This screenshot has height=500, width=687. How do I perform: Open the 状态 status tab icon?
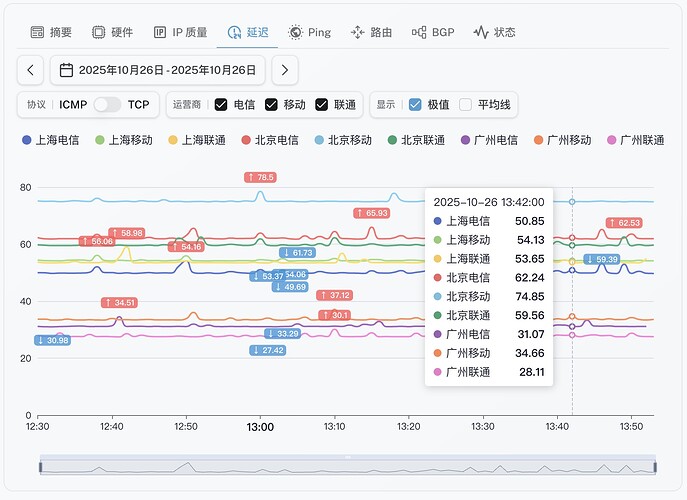pyautogui.click(x=481, y=32)
